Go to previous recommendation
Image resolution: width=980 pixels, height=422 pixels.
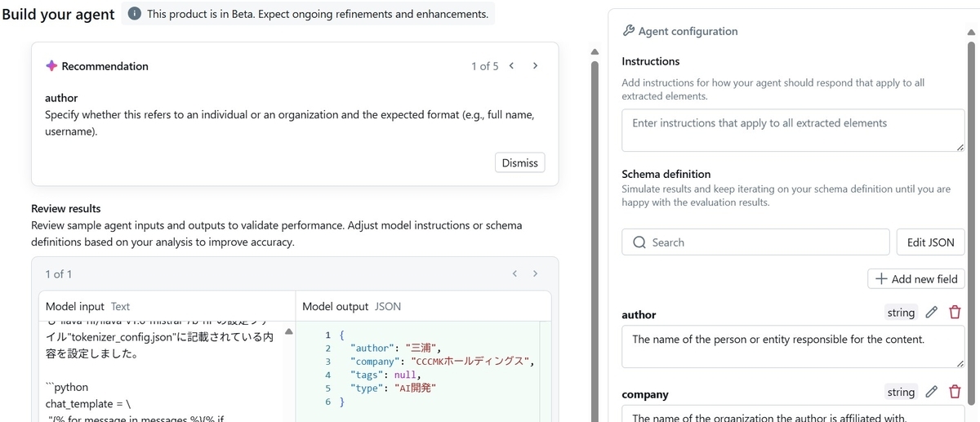[x=511, y=66]
